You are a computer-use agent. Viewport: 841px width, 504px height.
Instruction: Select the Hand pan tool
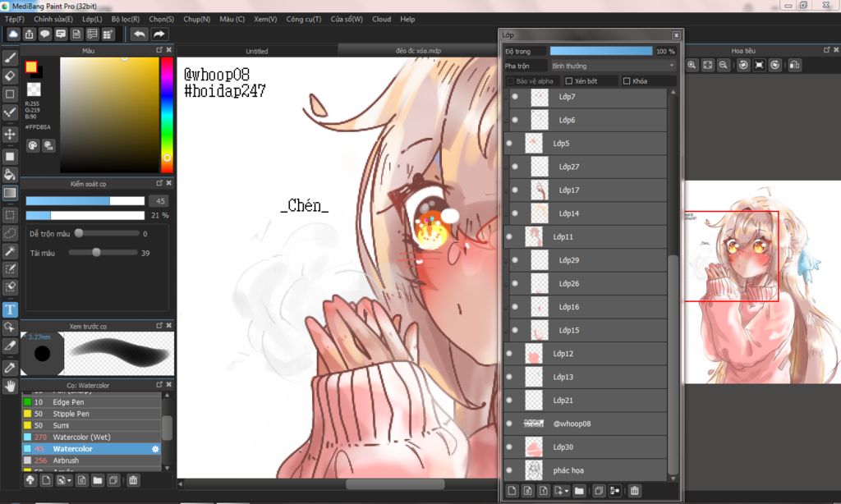(10, 386)
